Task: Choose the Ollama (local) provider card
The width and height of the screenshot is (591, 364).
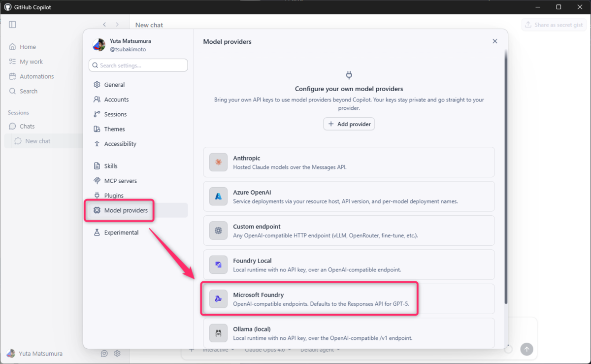Action: (349, 332)
